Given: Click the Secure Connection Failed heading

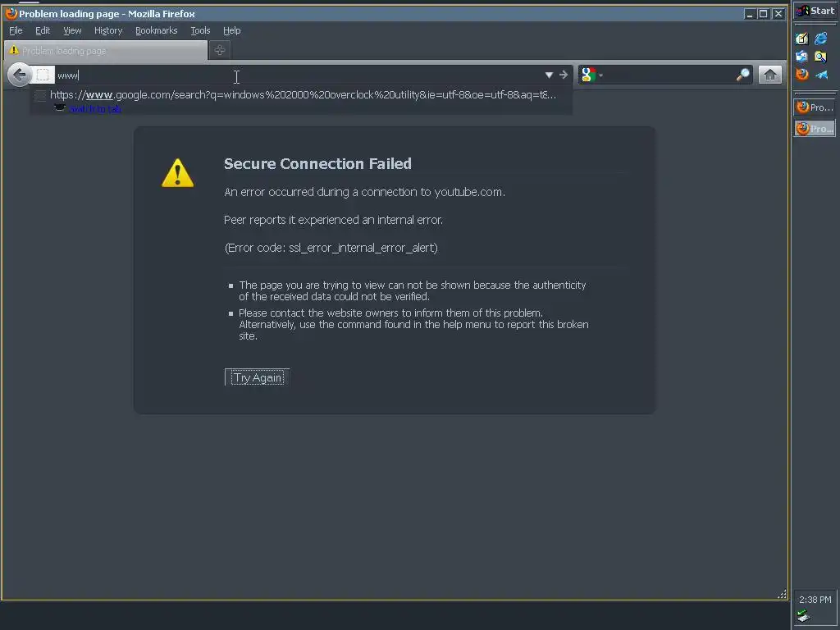Looking at the screenshot, I should click(317, 164).
